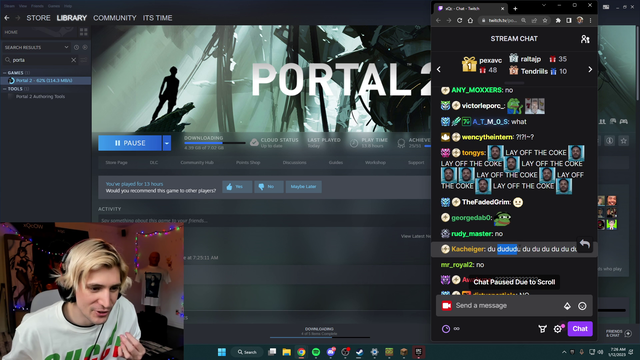Open game info icon in Steam

(610, 141)
